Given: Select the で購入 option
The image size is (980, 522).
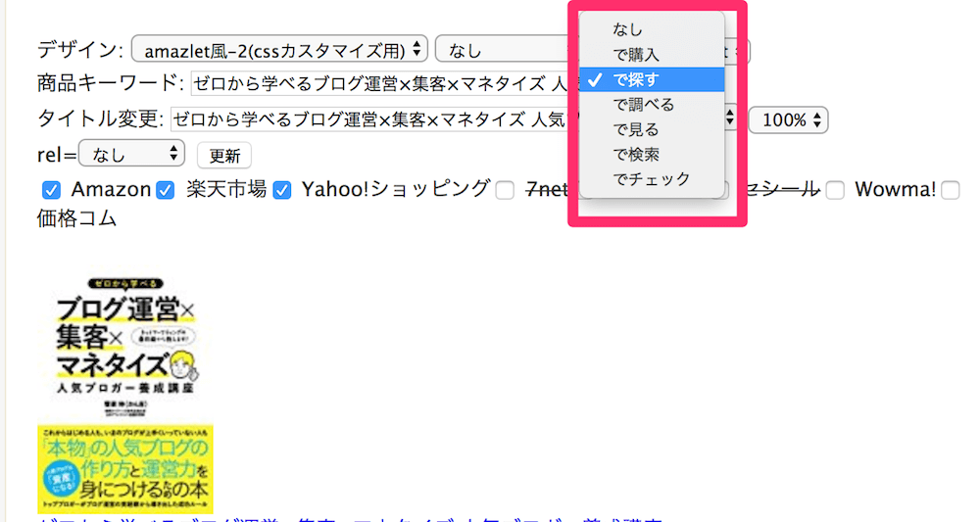Looking at the screenshot, I should [652, 54].
